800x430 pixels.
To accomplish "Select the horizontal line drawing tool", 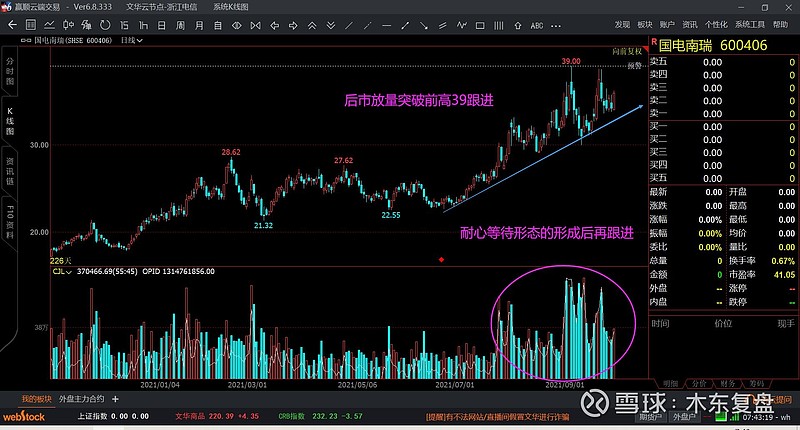I will 387,25.
